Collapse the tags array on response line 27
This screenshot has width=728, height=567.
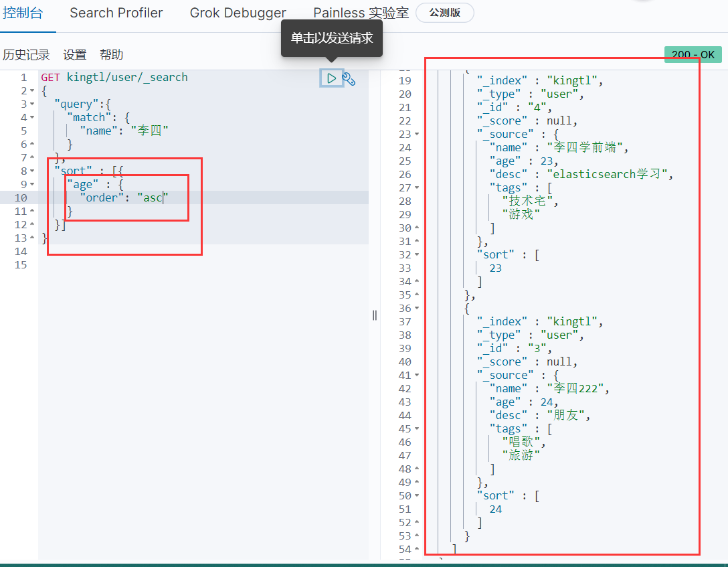tap(418, 188)
